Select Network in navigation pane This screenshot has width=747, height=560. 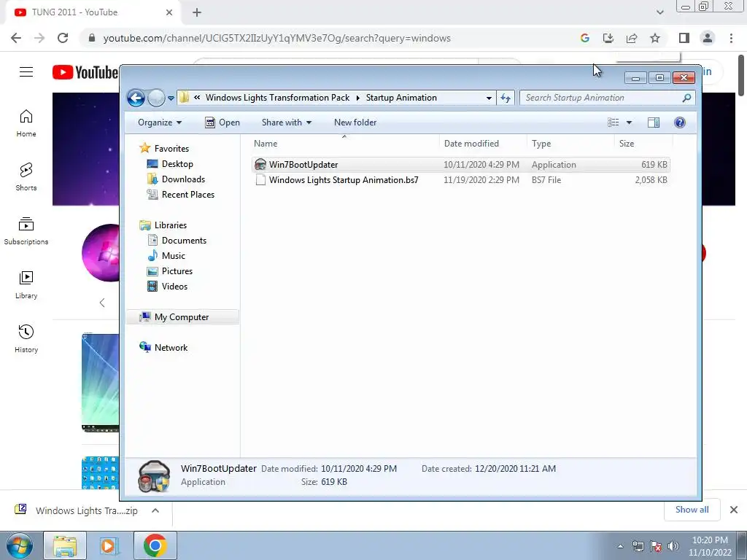point(163,348)
